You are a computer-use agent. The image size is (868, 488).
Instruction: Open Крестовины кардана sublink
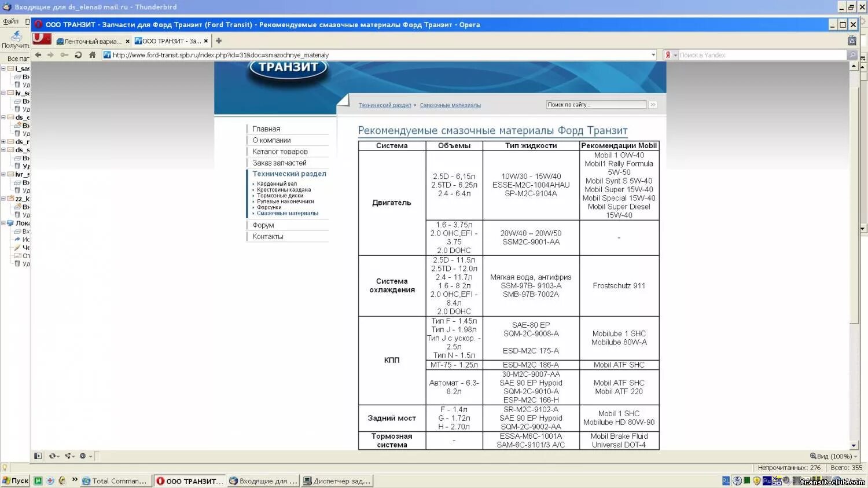click(284, 189)
